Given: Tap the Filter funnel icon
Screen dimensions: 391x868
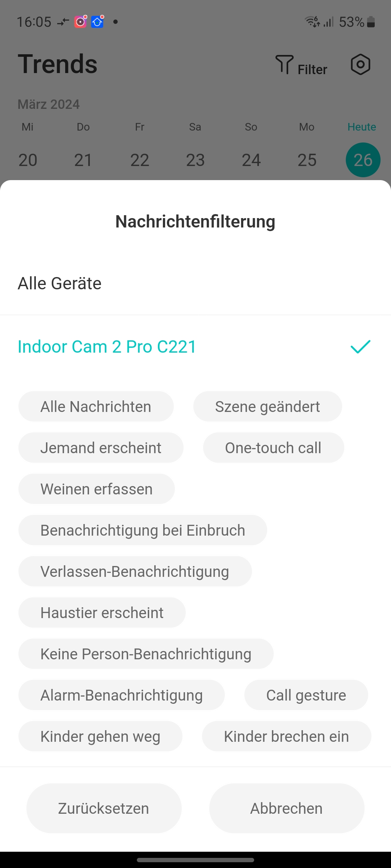Looking at the screenshot, I should [284, 65].
